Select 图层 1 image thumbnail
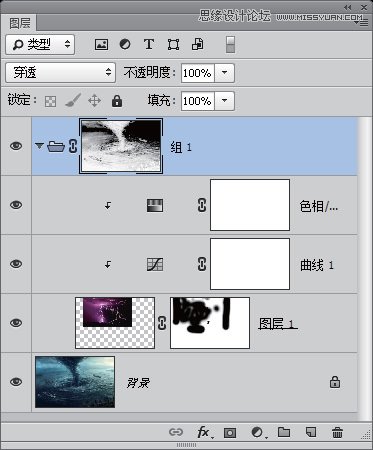Screen dimensions: 373x450 115,323
